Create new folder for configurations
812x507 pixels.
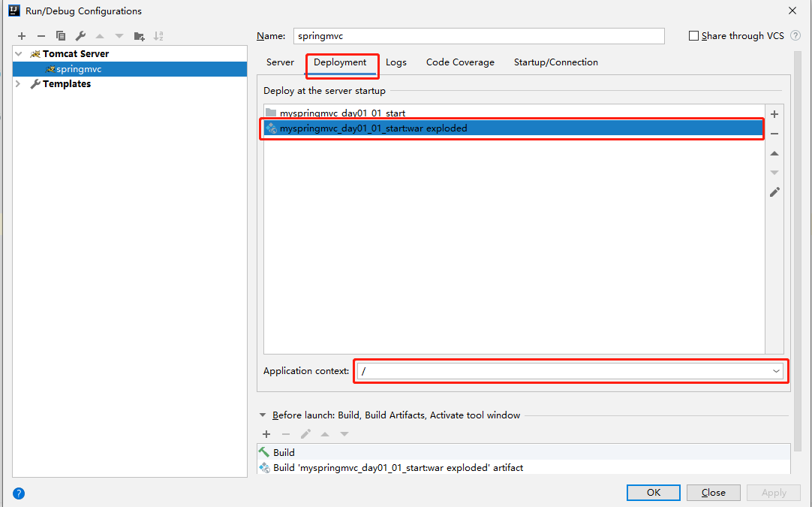140,36
